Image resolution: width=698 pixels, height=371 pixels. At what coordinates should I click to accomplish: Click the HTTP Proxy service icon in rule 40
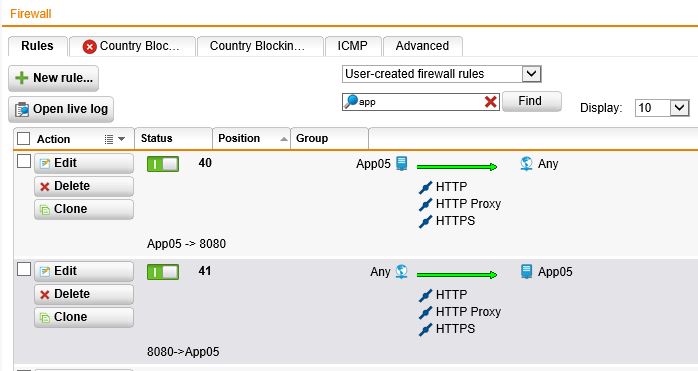coord(426,204)
